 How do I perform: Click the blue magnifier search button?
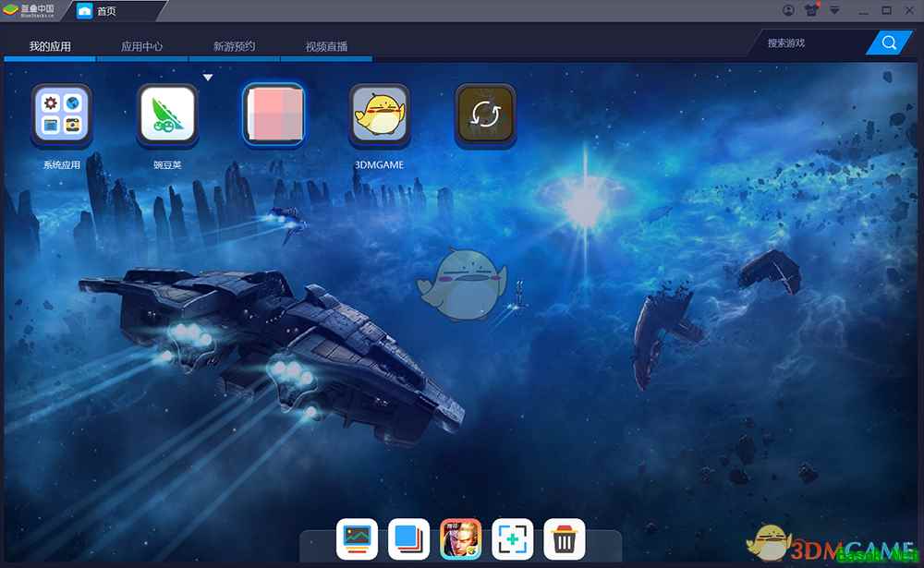point(889,42)
